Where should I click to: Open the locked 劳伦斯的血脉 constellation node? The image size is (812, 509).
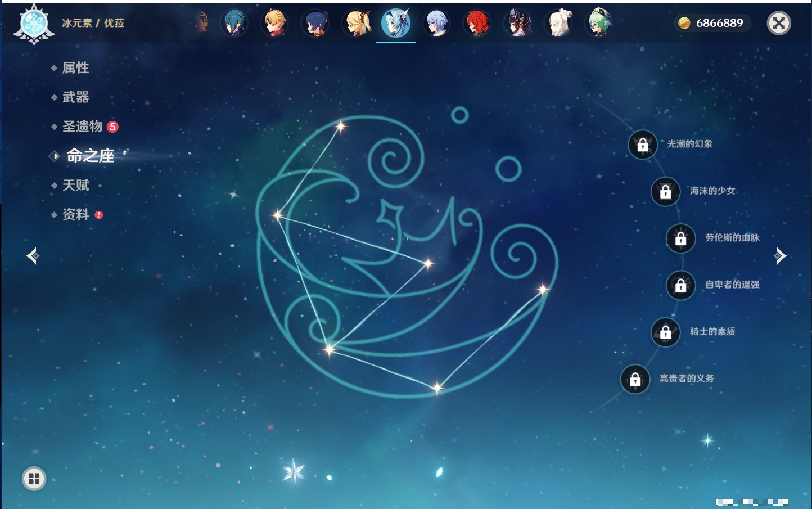pyautogui.click(x=681, y=238)
